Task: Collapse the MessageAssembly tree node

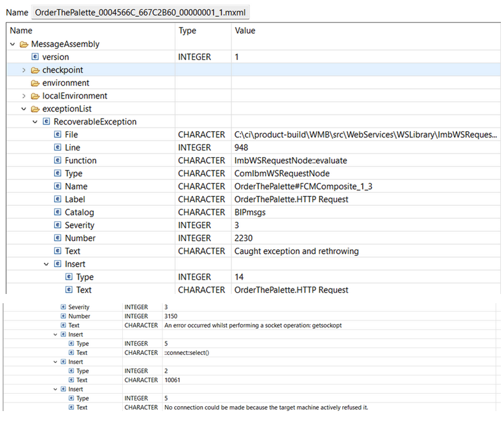Action: pyautogui.click(x=12, y=44)
